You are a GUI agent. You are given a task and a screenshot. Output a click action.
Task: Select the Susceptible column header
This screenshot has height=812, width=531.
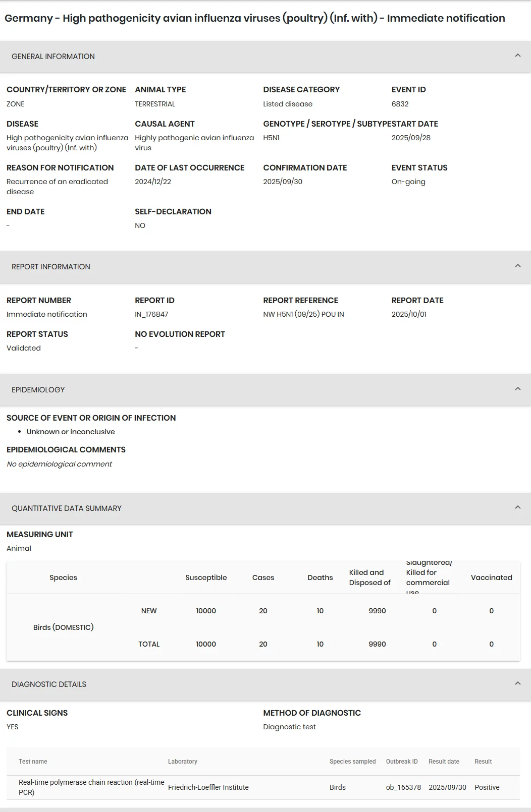[x=206, y=577]
